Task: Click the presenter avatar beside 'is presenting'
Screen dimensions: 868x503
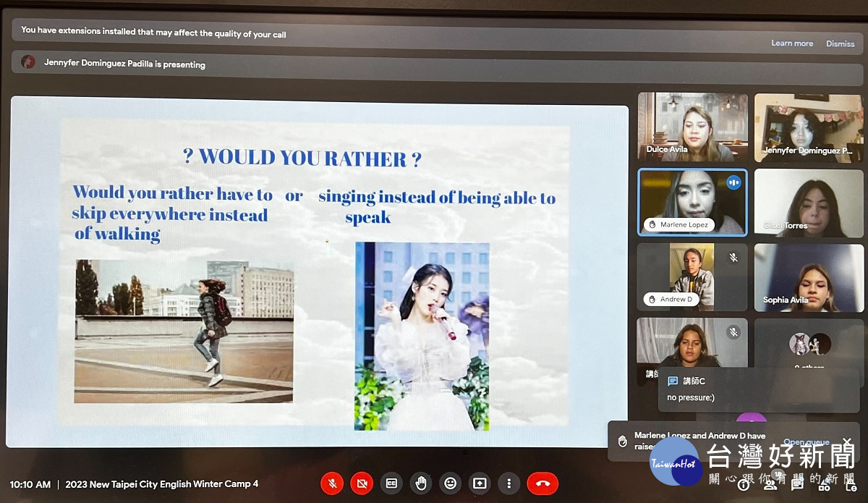Action: [x=28, y=62]
